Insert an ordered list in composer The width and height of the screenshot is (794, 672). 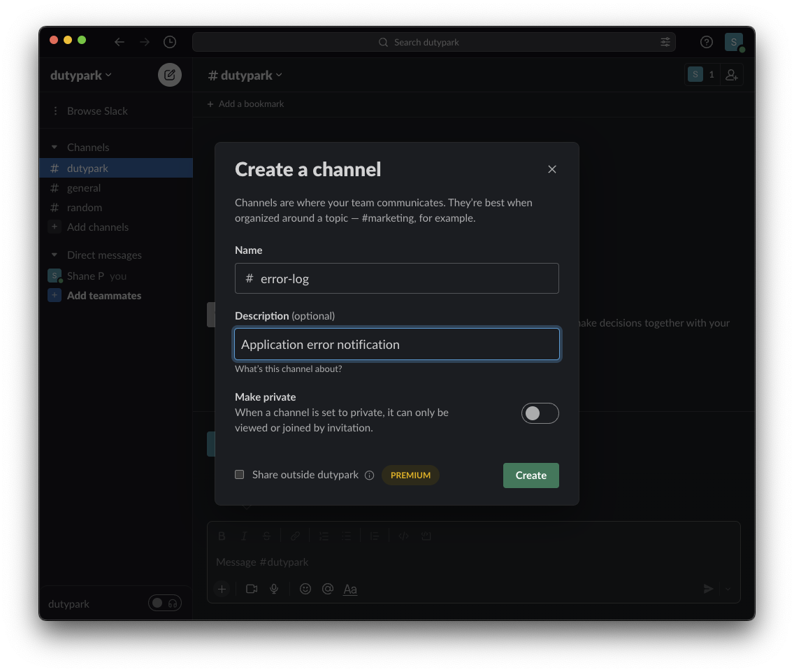324,536
